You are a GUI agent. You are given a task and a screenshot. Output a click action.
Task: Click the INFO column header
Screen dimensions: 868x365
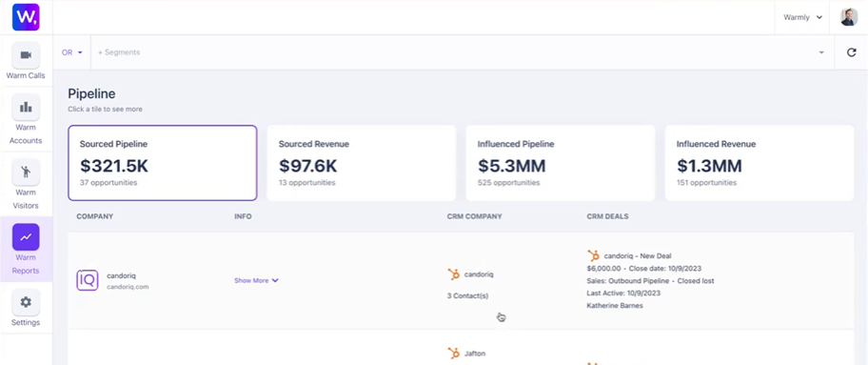(243, 216)
